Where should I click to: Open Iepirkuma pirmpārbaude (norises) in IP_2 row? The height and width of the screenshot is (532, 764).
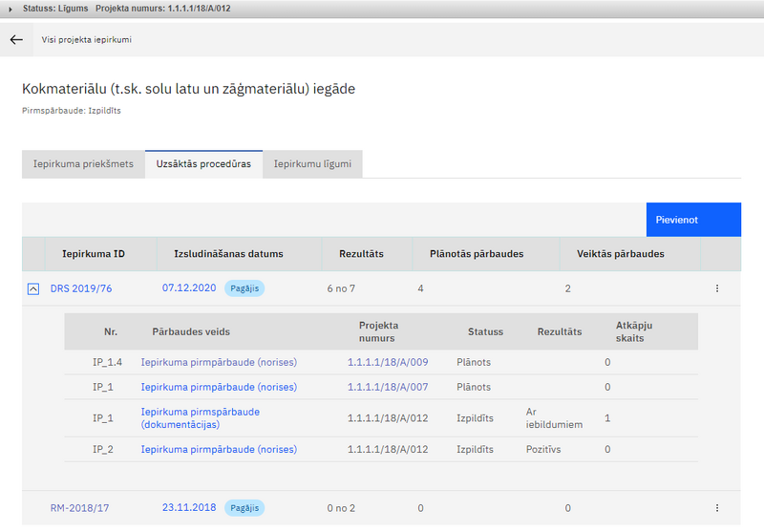(219, 450)
